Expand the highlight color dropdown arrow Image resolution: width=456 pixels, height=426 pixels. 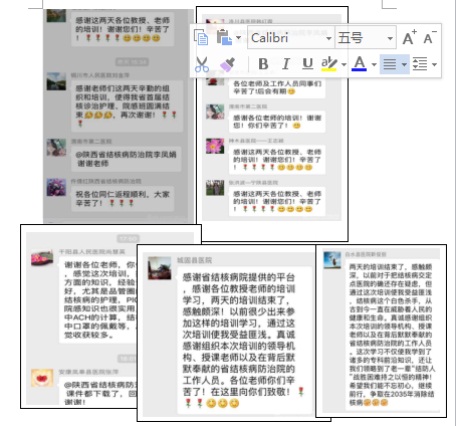[344, 64]
